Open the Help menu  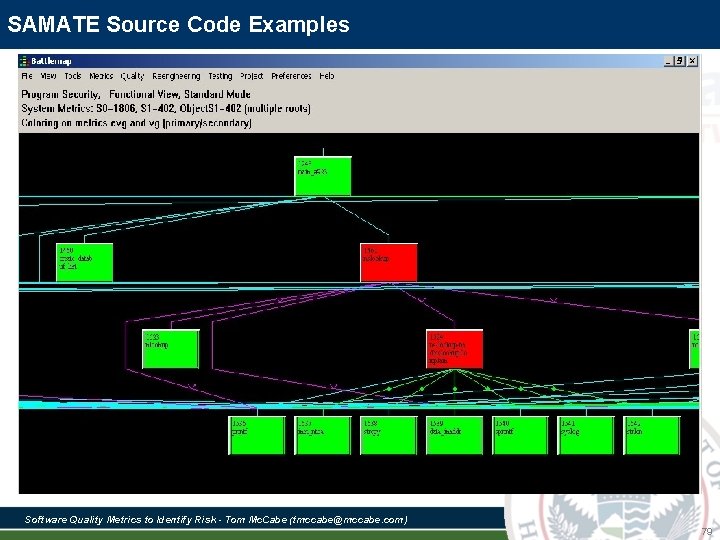[326, 76]
